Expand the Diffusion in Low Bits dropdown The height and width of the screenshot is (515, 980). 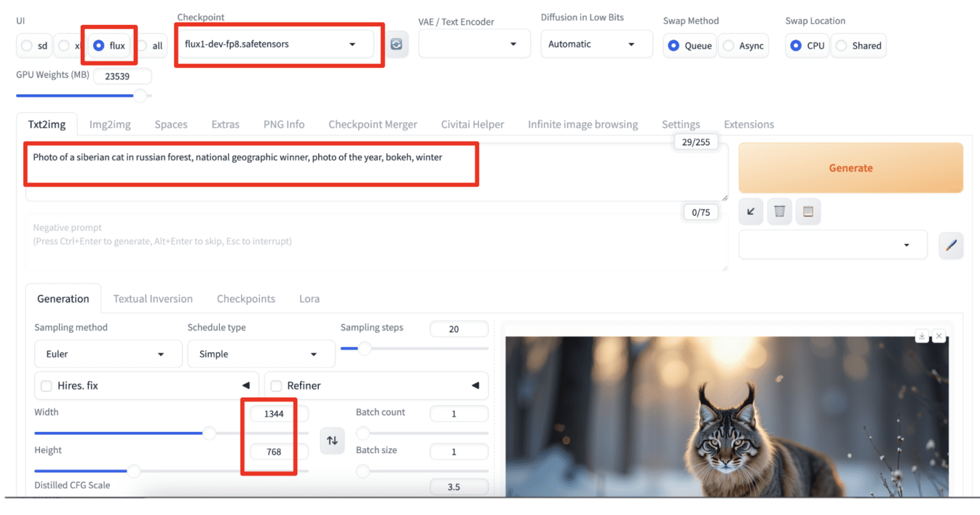tap(596, 44)
